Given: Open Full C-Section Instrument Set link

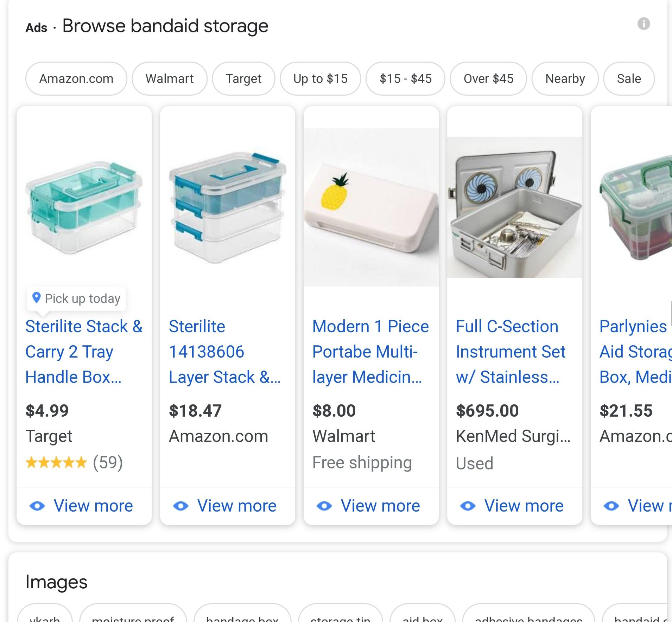Looking at the screenshot, I should (x=510, y=351).
